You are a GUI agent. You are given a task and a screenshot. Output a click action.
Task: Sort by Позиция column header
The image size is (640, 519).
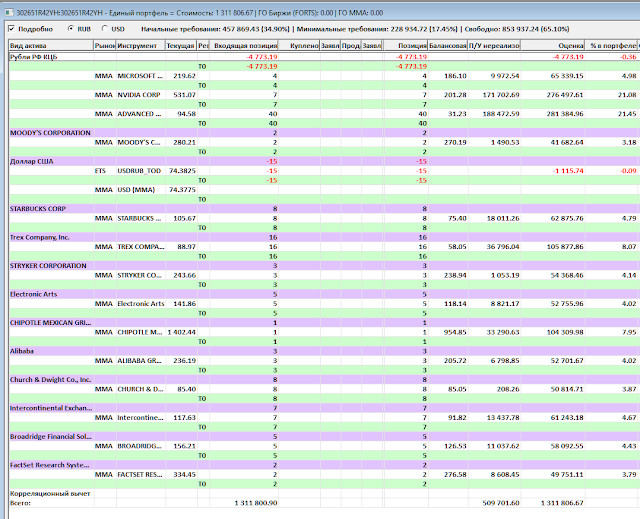(406, 46)
